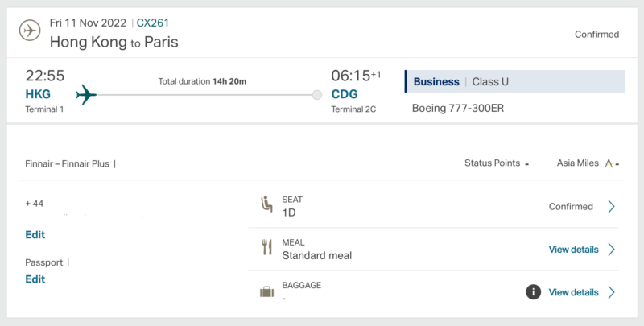
Task: Click the circled airplane flight icon
Action: coord(30,31)
